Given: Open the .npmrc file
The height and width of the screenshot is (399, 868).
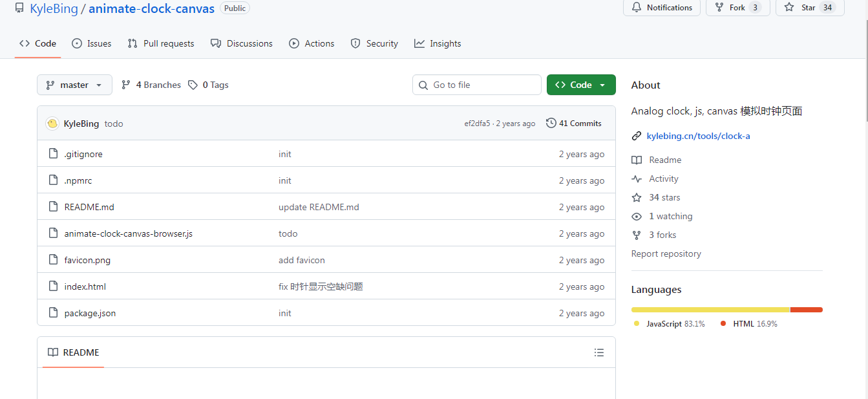Looking at the screenshot, I should [x=78, y=180].
